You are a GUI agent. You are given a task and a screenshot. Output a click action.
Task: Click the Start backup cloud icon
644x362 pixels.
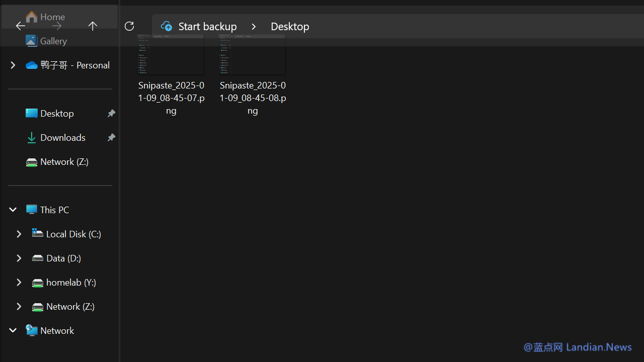tap(167, 26)
